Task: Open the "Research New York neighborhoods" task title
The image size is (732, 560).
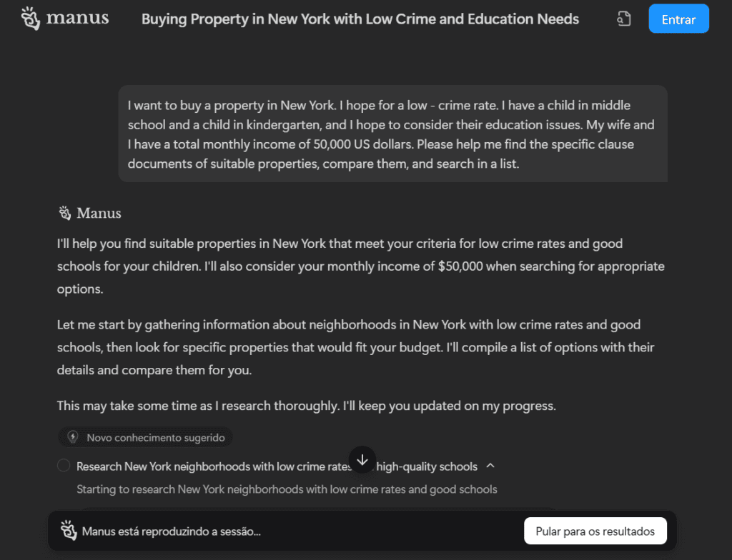Action: pos(214,466)
